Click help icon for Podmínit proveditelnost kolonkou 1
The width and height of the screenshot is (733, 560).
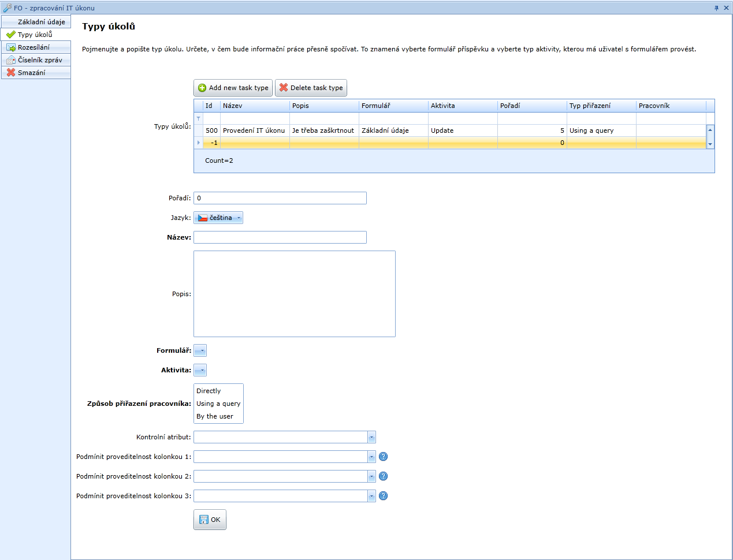pos(383,457)
